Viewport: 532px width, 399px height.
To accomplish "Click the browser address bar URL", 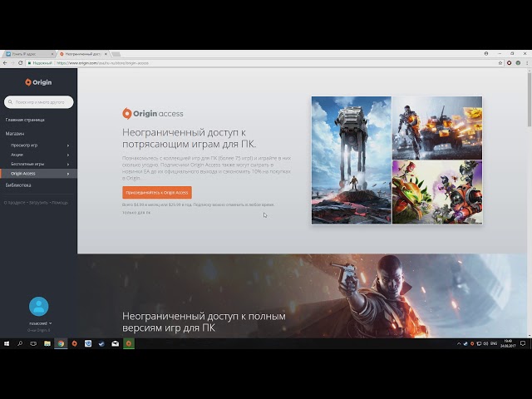I will tap(103, 63).
